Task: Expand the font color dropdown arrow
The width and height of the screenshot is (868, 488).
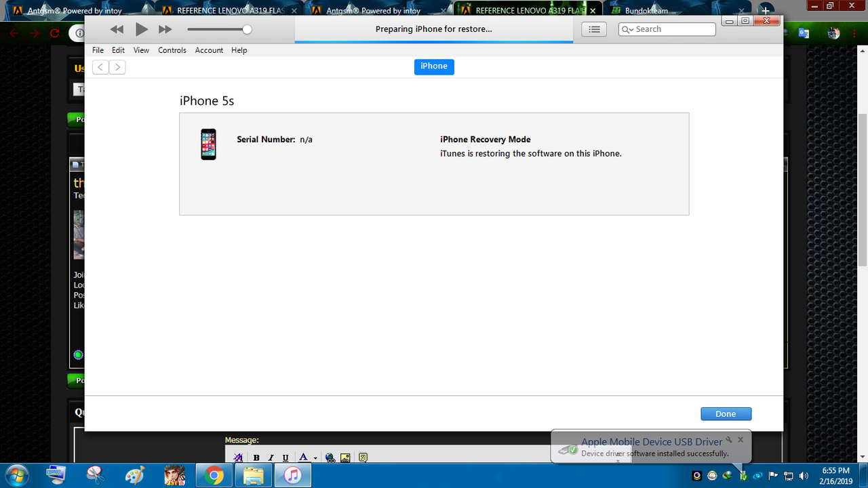Action: pyautogui.click(x=315, y=459)
